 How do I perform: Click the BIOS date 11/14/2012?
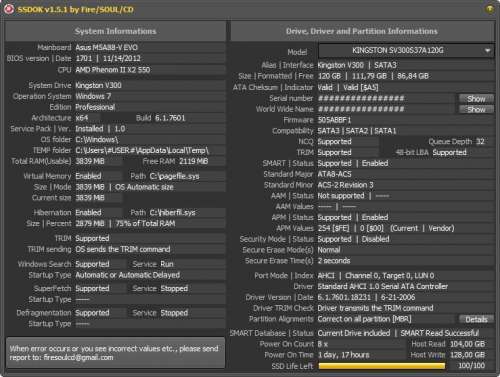click(x=122, y=58)
